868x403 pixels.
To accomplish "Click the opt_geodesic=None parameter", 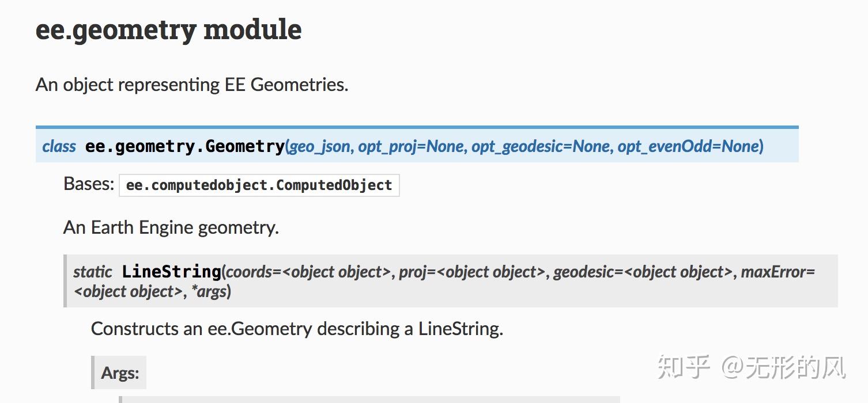I will click(541, 147).
